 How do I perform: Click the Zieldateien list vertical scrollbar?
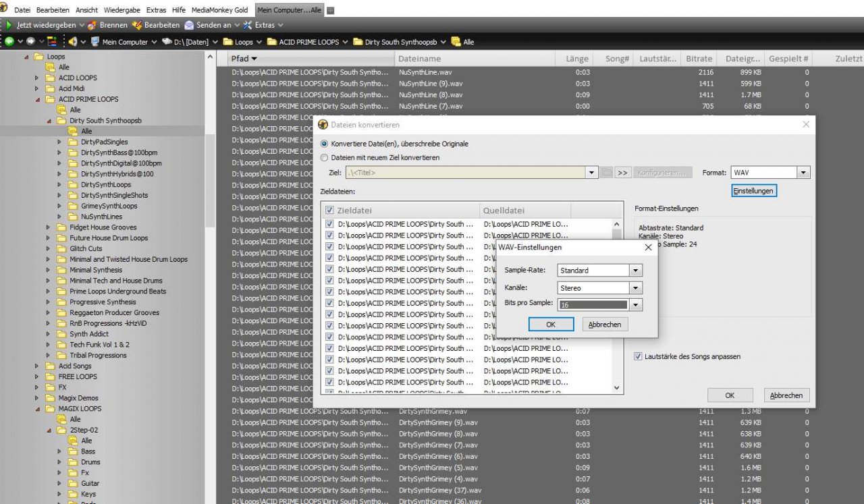(616, 304)
